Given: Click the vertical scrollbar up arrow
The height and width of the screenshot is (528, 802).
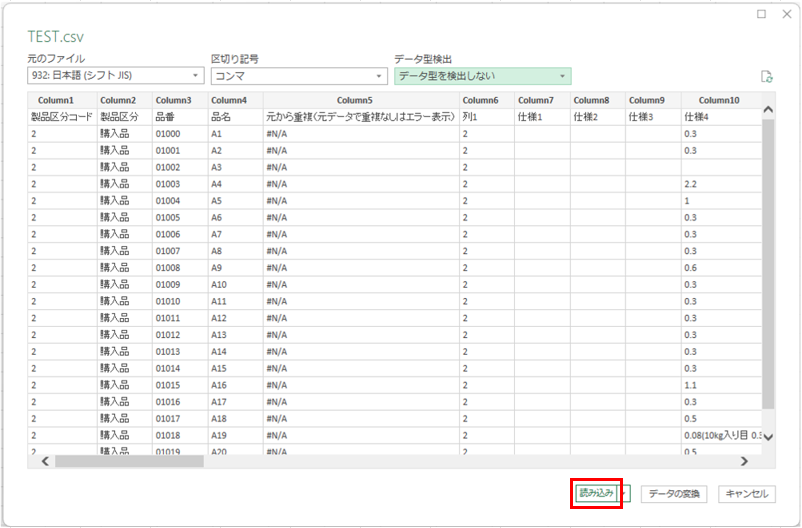Looking at the screenshot, I should coord(768,109).
